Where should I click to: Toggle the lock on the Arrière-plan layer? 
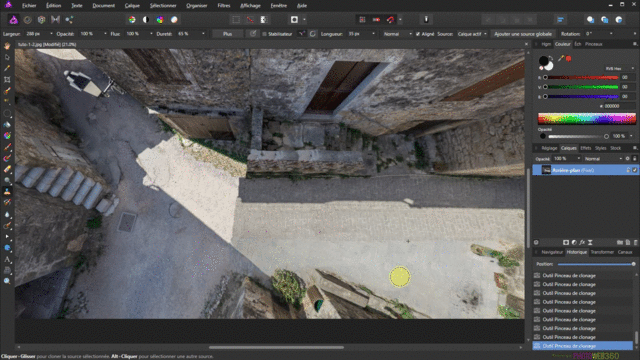[628, 170]
